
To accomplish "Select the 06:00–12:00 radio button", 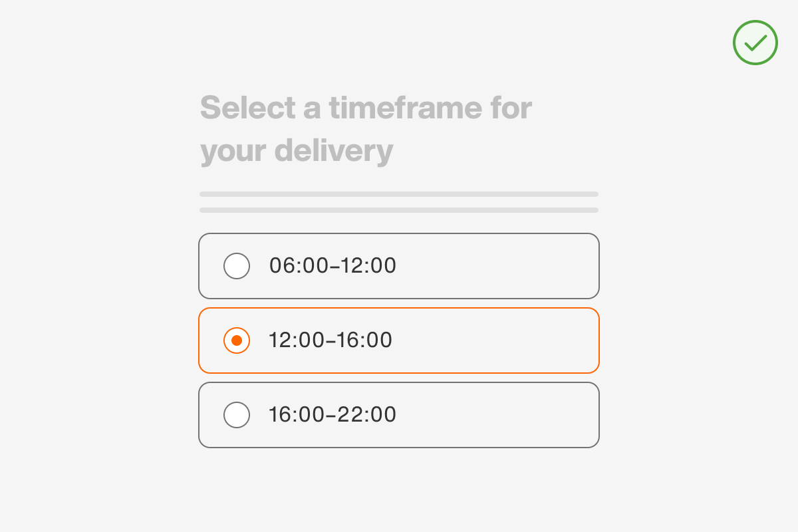I will [237, 266].
